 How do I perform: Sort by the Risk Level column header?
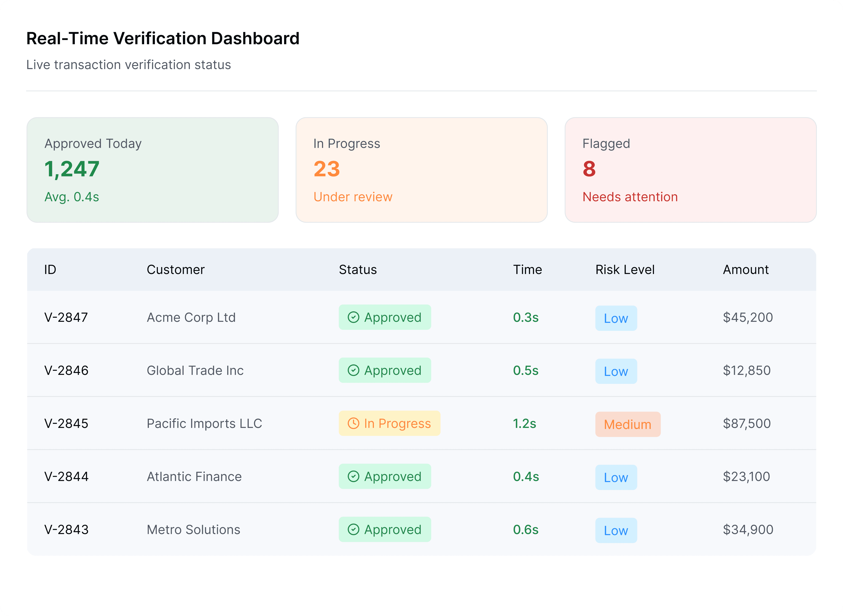[625, 269]
